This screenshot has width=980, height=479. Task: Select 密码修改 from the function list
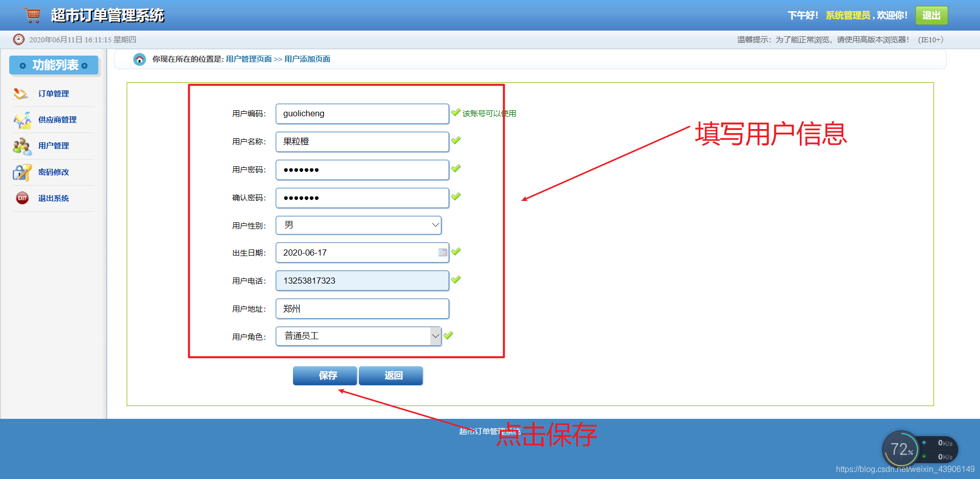pyautogui.click(x=54, y=172)
